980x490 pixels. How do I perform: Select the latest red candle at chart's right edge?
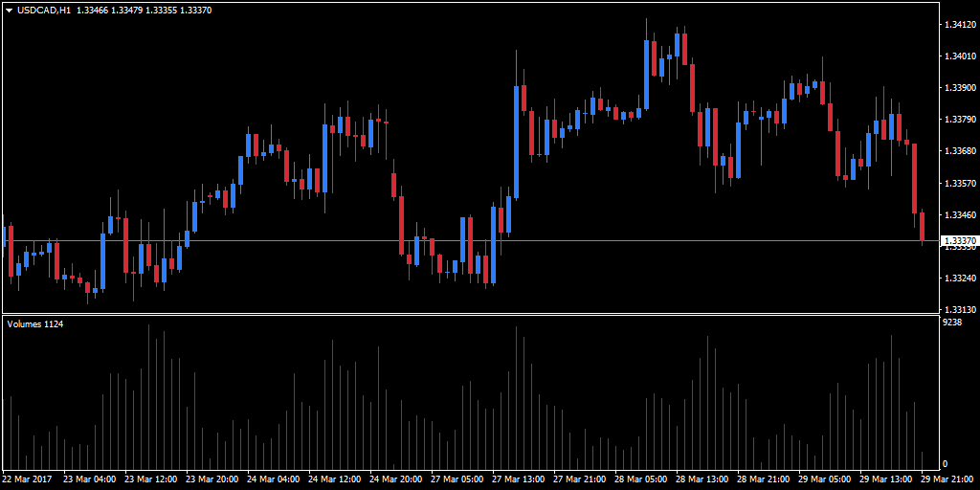922,227
